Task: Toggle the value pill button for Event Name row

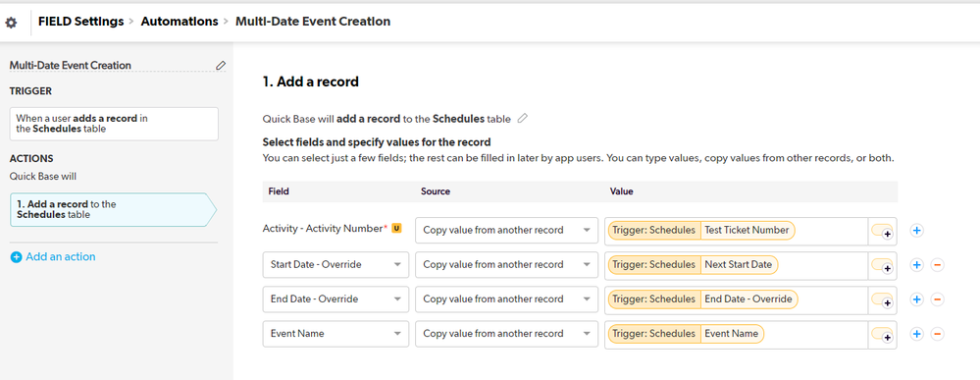Action: (x=883, y=334)
